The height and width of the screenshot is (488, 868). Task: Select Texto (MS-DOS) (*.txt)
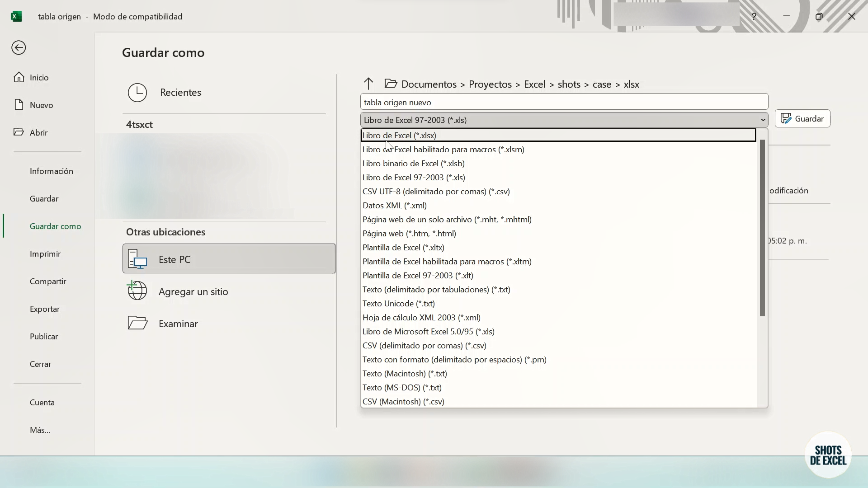pyautogui.click(x=558, y=387)
